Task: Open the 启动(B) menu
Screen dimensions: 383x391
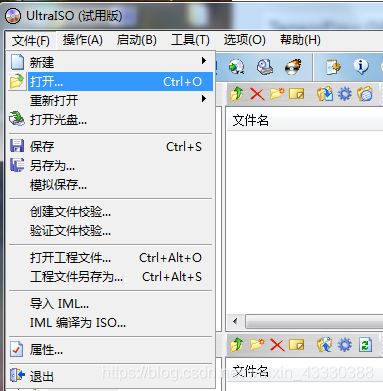Action: coord(136,40)
